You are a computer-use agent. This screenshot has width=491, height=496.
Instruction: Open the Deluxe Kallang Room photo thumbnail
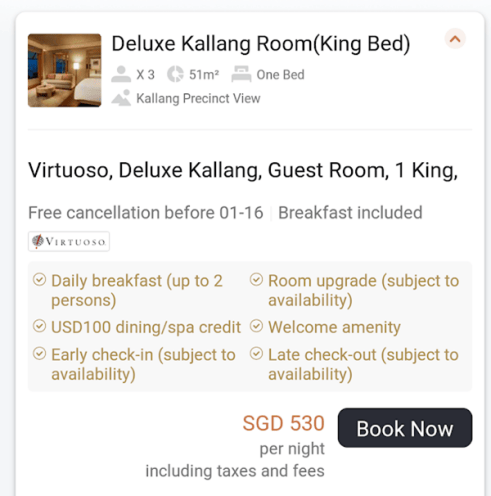tap(65, 70)
